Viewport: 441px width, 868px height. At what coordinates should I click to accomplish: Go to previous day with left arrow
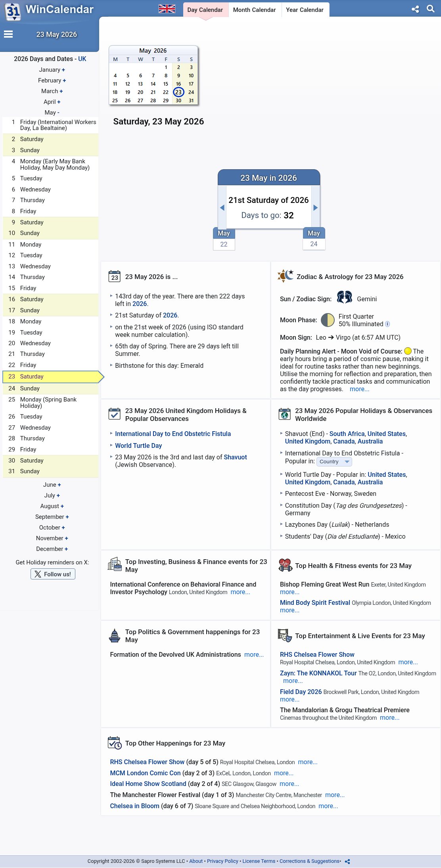point(222,208)
